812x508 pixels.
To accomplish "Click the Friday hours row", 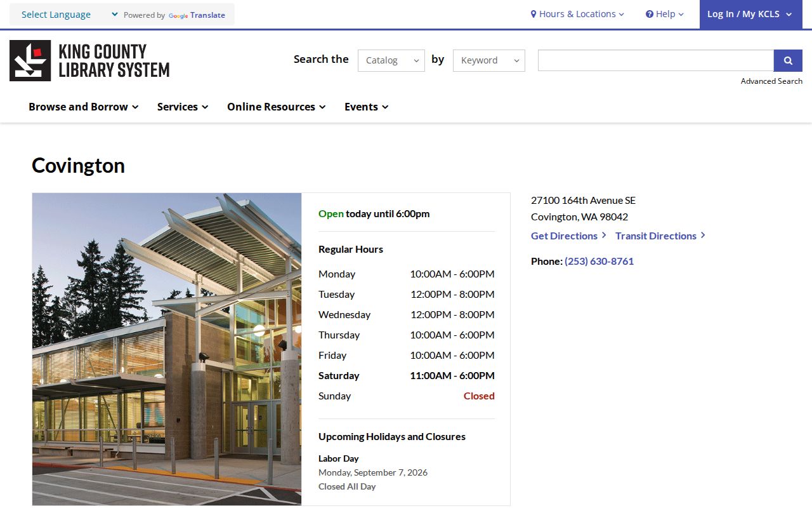I will tap(407, 356).
